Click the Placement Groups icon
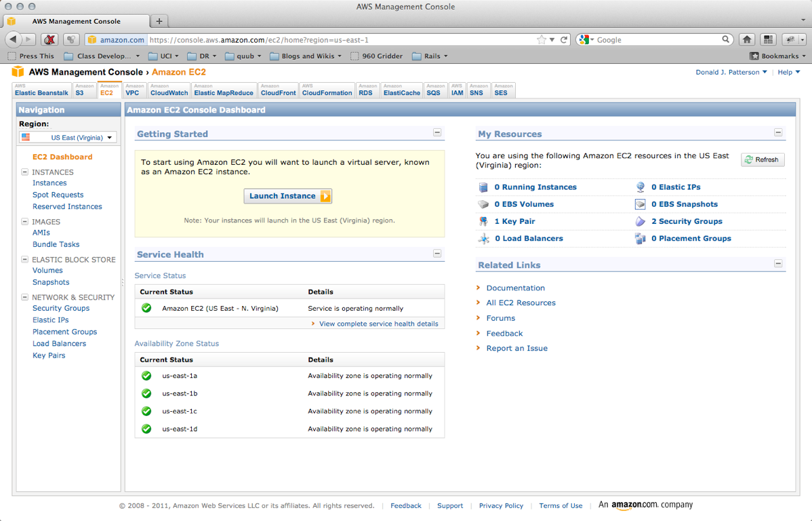Image resolution: width=812 pixels, height=521 pixels. tap(641, 239)
